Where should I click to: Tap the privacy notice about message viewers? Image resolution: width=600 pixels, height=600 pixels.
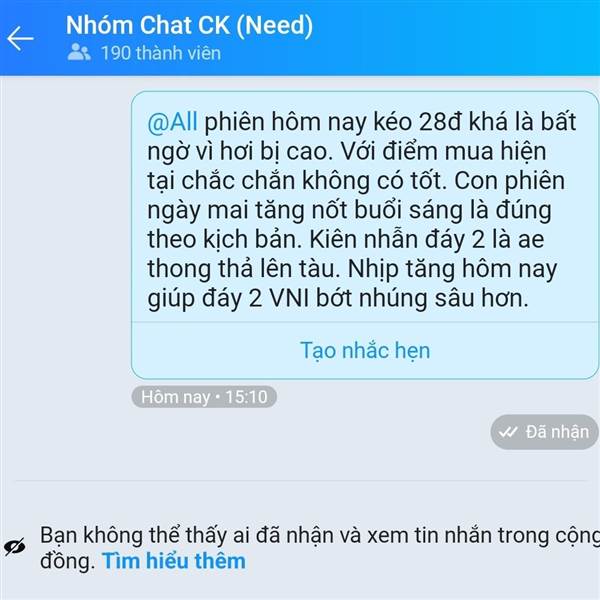click(320, 548)
